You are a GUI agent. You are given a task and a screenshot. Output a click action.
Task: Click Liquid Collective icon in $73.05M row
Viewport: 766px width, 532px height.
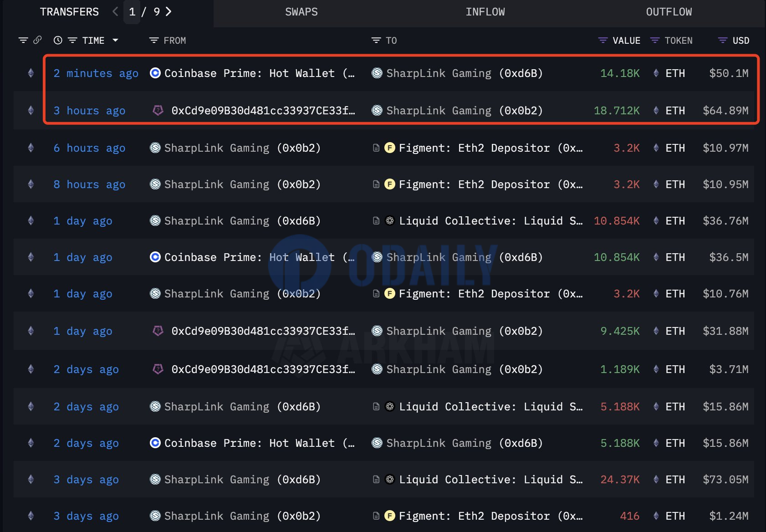[390, 479]
